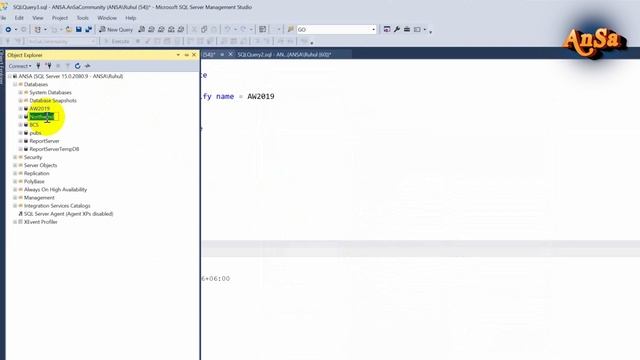
Task: Click the Save disk icon
Action: point(79,29)
